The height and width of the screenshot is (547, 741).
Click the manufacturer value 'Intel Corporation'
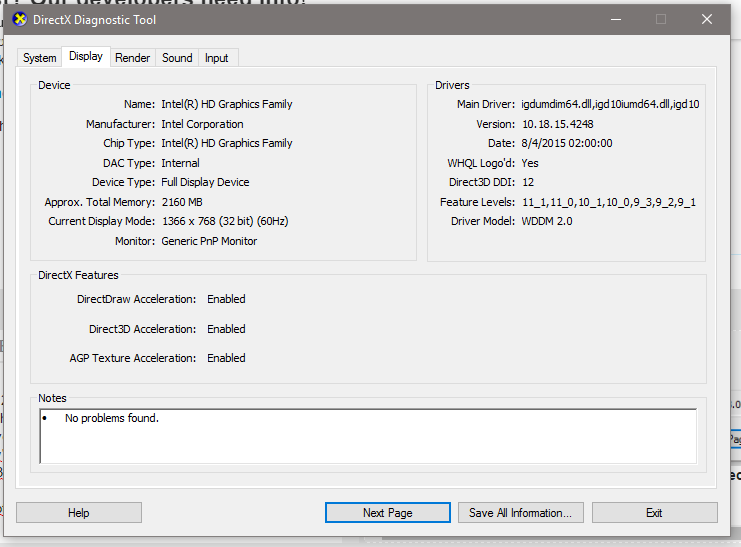point(202,124)
